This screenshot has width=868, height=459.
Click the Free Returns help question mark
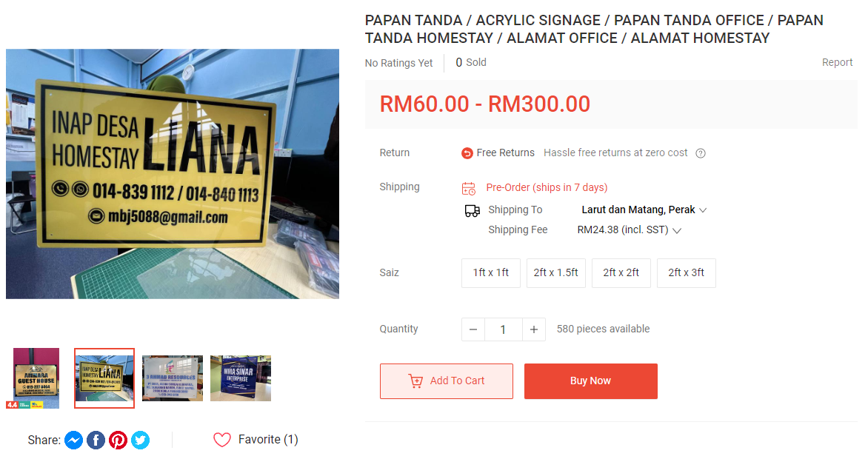coord(701,153)
